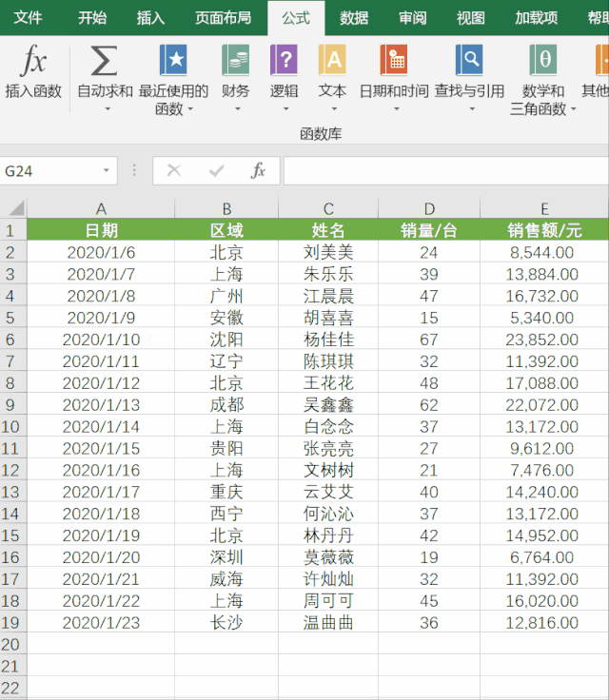609x700 pixels.
Task: Switch to the 加载项 tab
Action: tap(536, 18)
